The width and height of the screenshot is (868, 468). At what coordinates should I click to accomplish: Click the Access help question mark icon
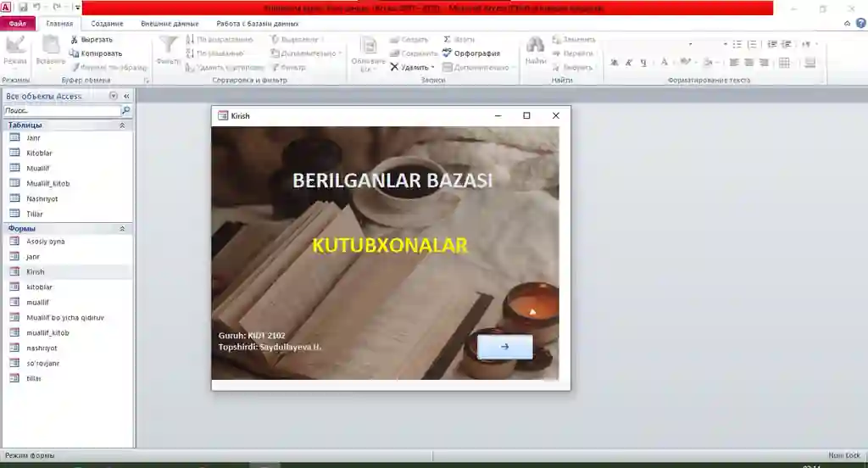(x=861, y=23)
